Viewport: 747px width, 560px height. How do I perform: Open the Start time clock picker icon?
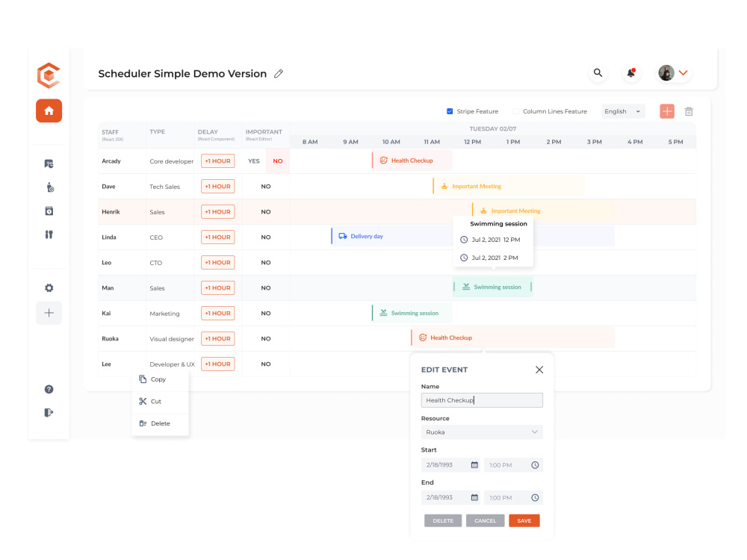click(535, 464)
